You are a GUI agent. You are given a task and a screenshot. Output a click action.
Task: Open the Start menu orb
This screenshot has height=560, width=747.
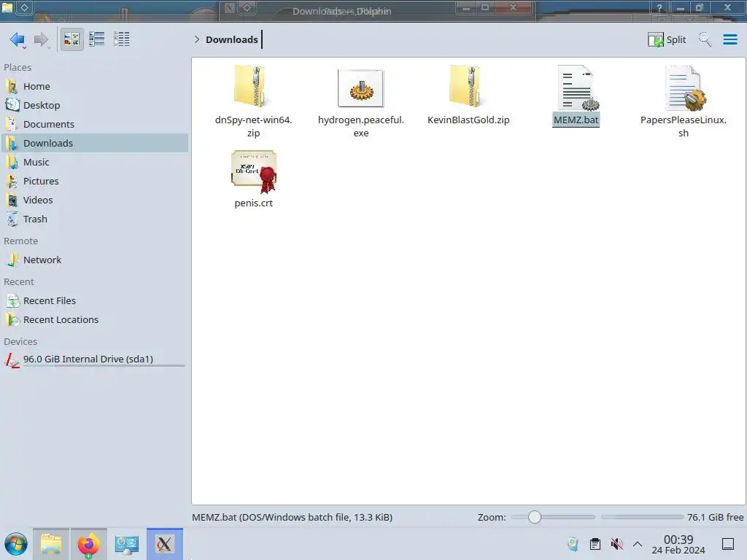[16, 544]
